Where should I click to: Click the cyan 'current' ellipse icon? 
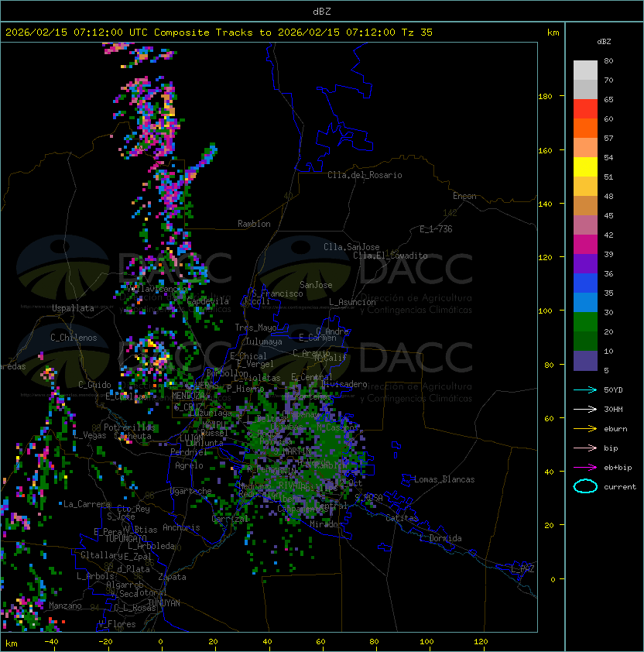tap(585, 486)
